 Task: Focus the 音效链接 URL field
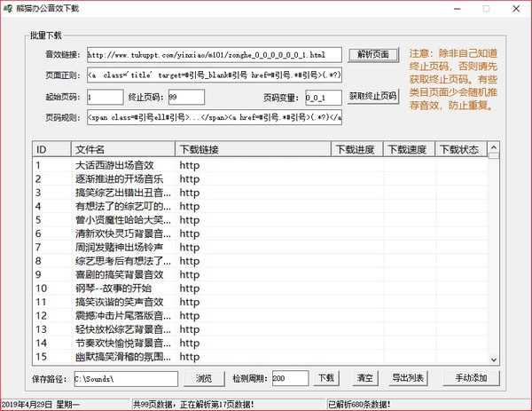215,55
